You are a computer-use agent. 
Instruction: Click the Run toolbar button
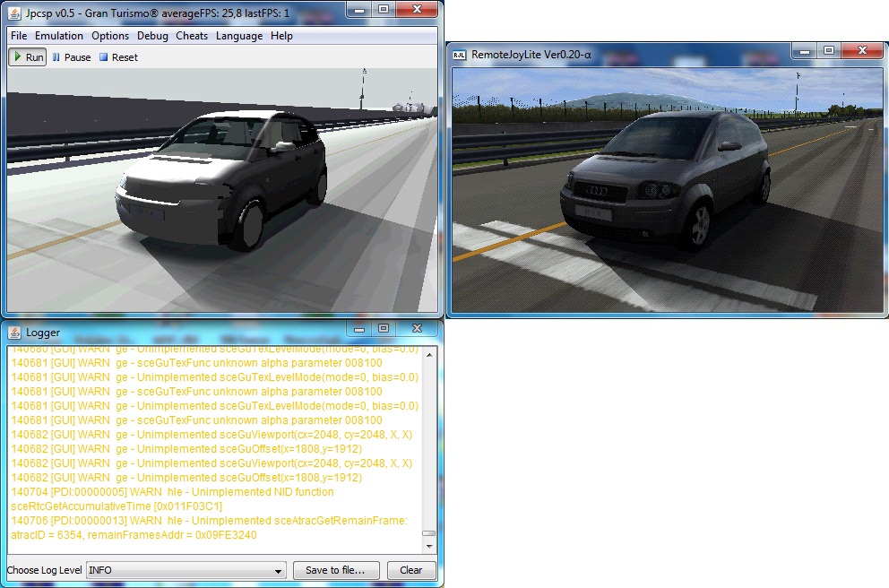pos(28,57)
